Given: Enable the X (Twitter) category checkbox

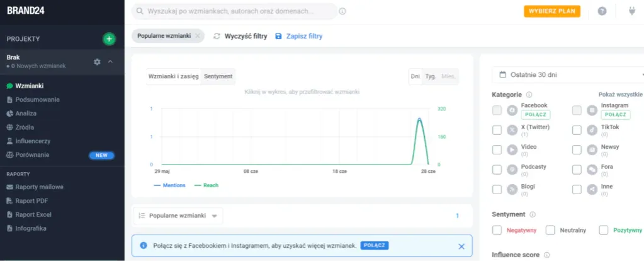Looking at the screenshot, I should (x=497, y=130).
